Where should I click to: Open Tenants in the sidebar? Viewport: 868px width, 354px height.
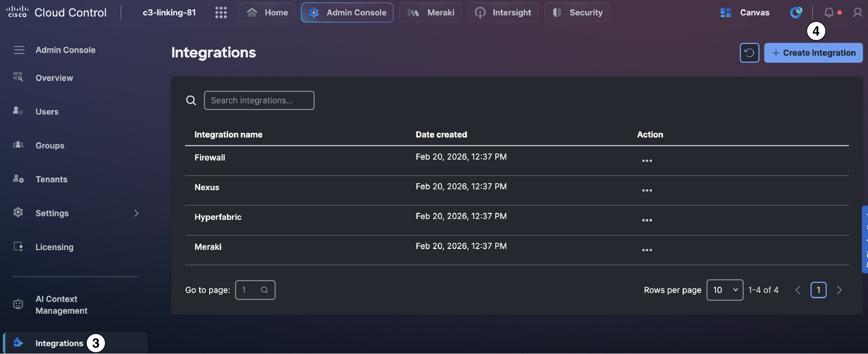51,179
